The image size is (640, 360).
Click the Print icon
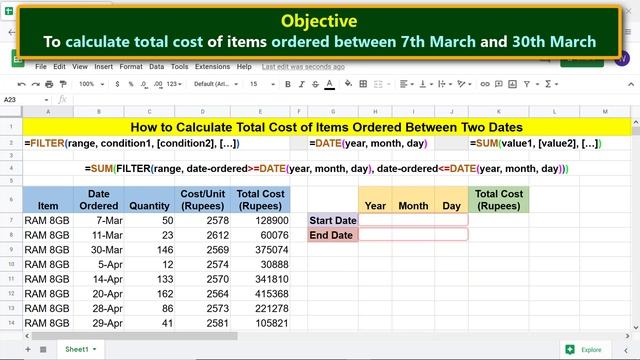(49, 84)
